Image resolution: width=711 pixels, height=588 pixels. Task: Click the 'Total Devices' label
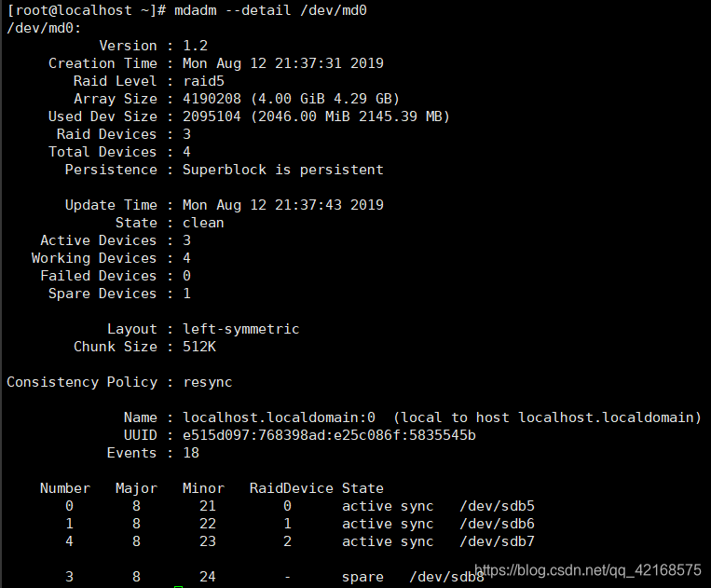[103, 152]
